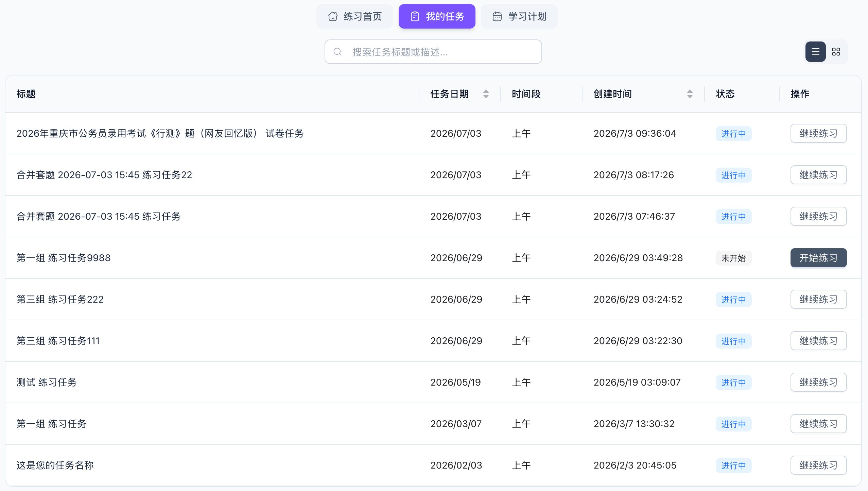Screen dimensions: 868x491
Task: Switch to grid view layout
Action: pos(836,52)
